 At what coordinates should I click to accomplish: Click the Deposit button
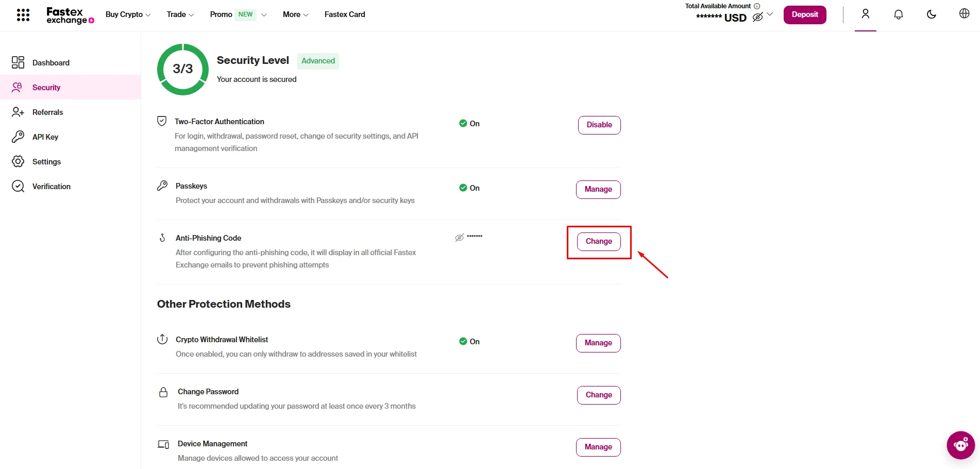(805, 14)
